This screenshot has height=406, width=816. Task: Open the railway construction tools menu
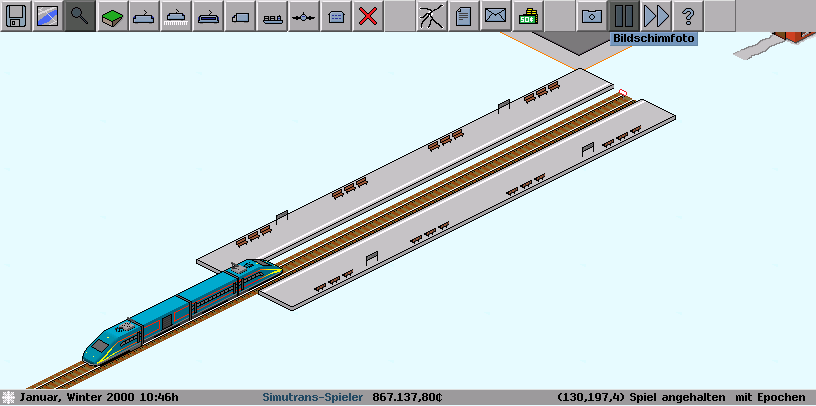click(x=144, y=16)
